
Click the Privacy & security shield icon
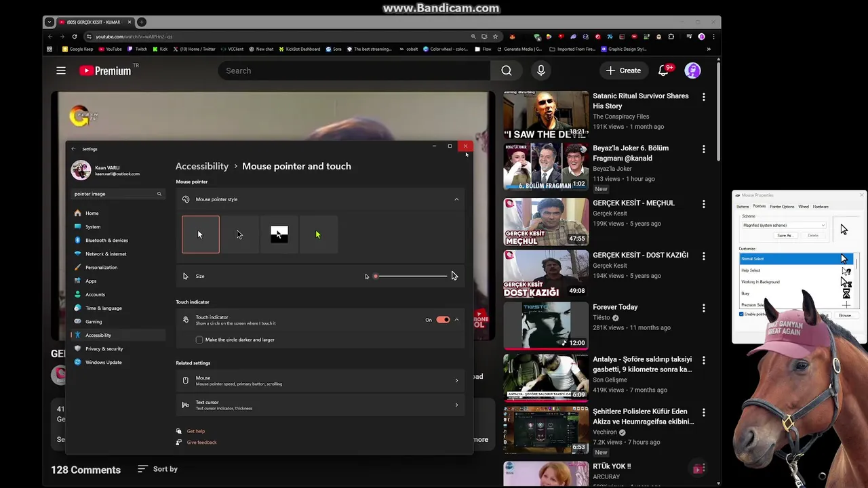coord(78,348)
